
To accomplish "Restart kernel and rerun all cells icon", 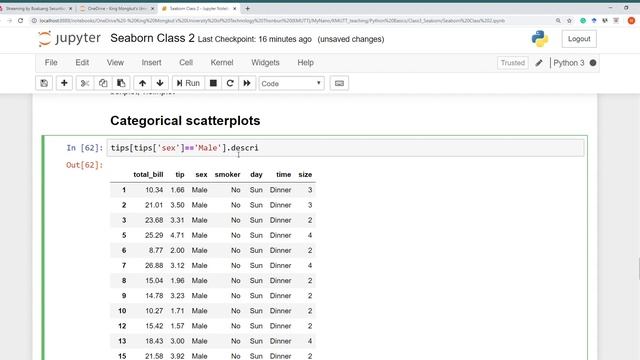I will click(247, 83).
